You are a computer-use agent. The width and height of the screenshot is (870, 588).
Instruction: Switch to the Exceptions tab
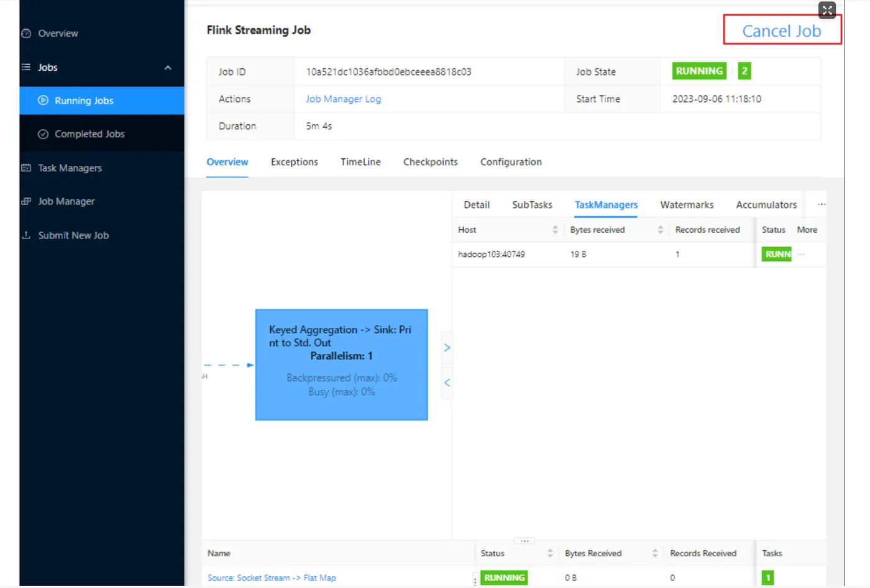point(294,162)
